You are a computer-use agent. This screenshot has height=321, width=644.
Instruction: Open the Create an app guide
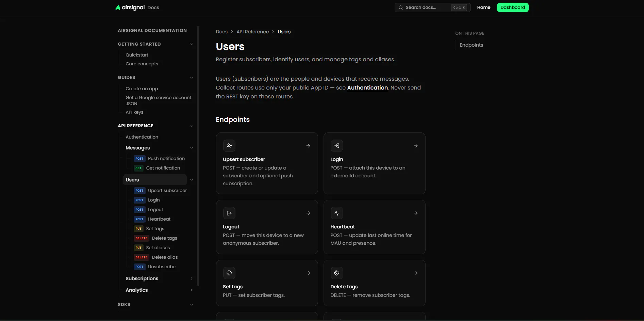tap(142, 89)
